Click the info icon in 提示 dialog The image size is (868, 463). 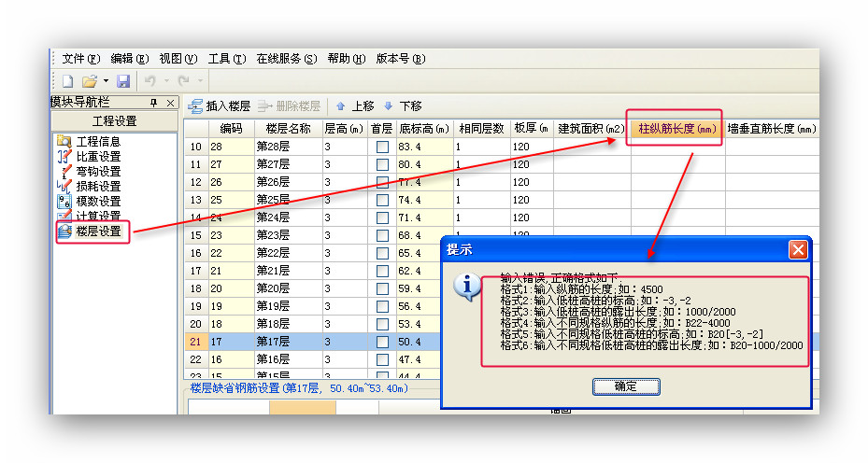point(466,288)
